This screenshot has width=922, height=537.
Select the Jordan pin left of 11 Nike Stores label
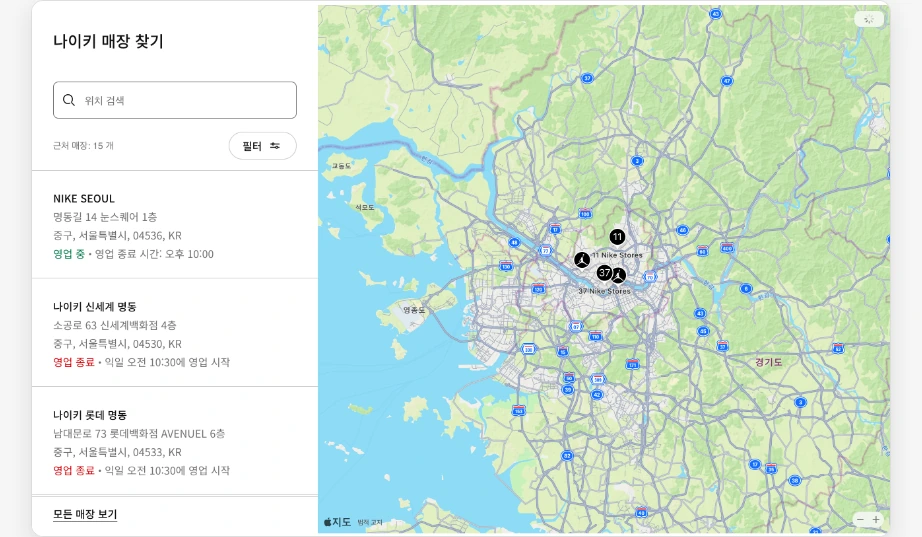pyautogui.click(x=582, y=260)
